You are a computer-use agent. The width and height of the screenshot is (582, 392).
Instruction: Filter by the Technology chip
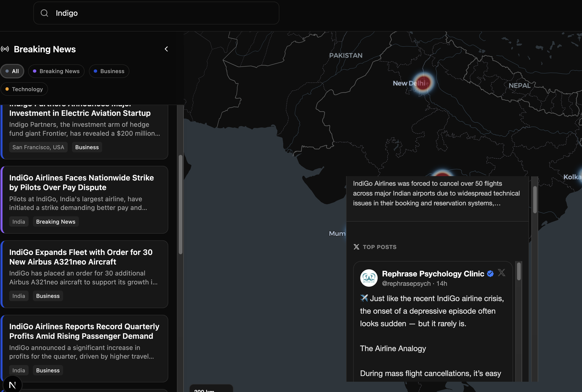(24, 89)
